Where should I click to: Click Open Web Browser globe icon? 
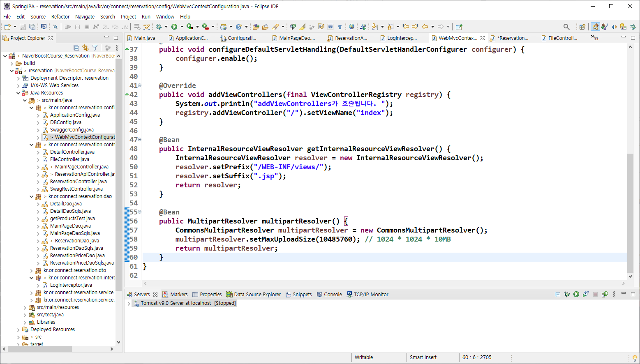[x=351, y=27]
